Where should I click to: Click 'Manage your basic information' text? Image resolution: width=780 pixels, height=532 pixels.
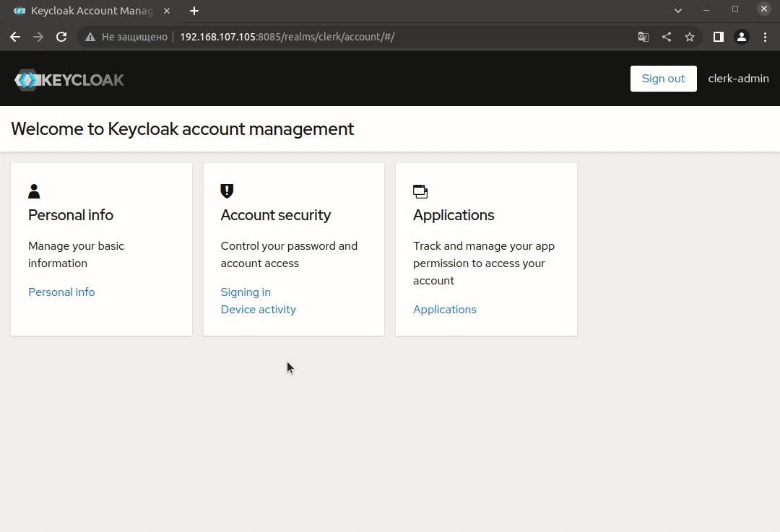click(76, 255)
